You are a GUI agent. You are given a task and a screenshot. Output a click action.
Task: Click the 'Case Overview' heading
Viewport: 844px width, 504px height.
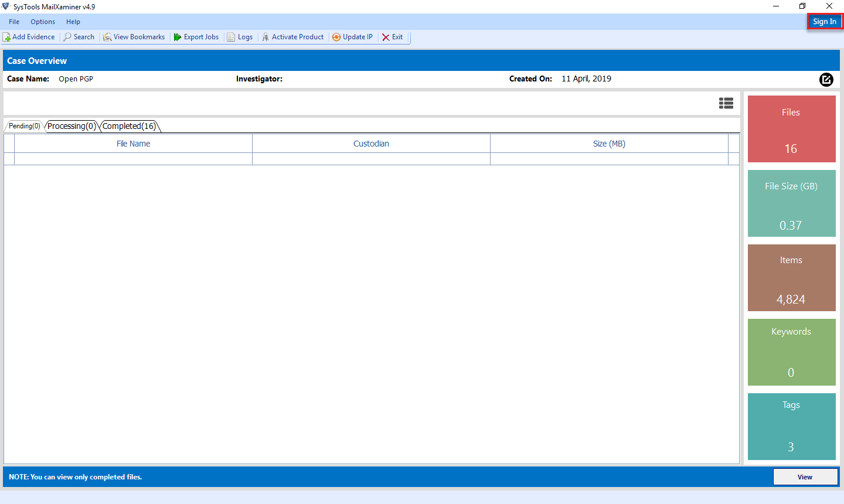pyautogui.click(x=37, y=61)
